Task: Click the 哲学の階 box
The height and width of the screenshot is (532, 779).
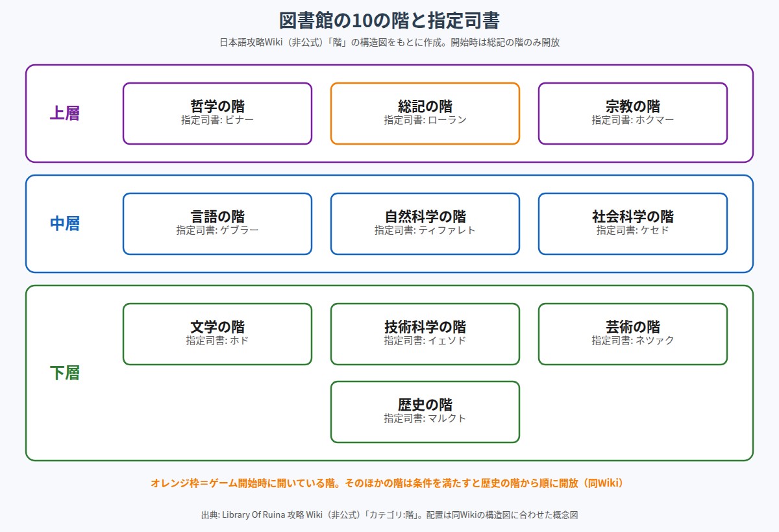Action: coord(217,114)
